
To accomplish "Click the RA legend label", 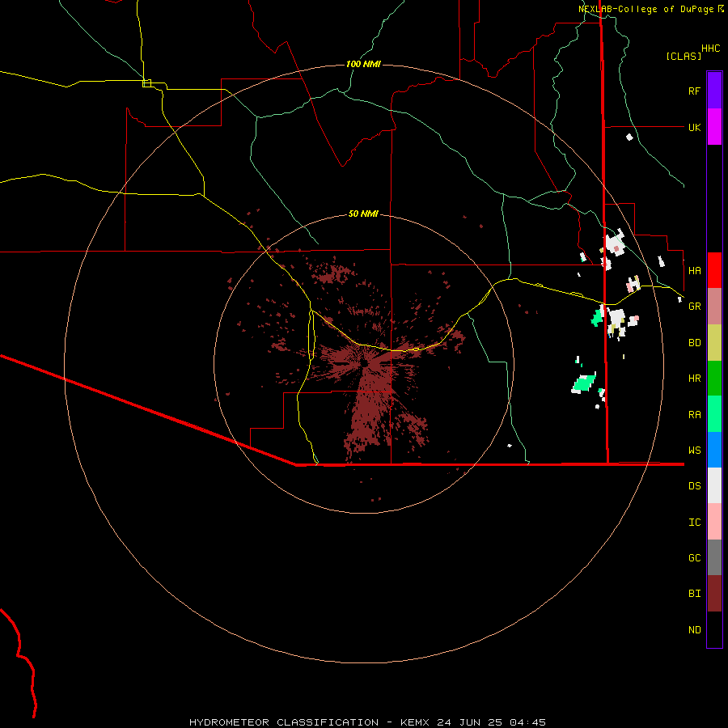I will point(694,415).
